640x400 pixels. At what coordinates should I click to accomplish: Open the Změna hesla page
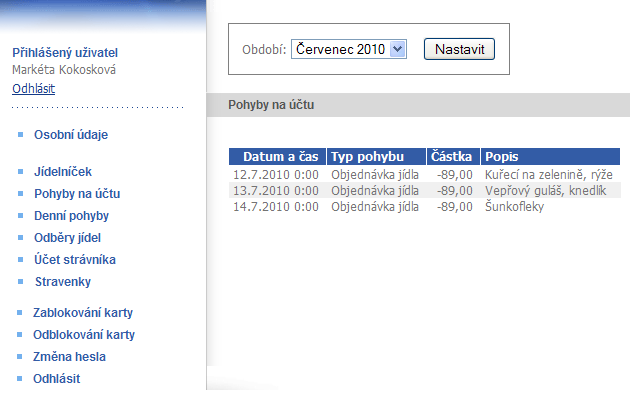click(69, 357)
